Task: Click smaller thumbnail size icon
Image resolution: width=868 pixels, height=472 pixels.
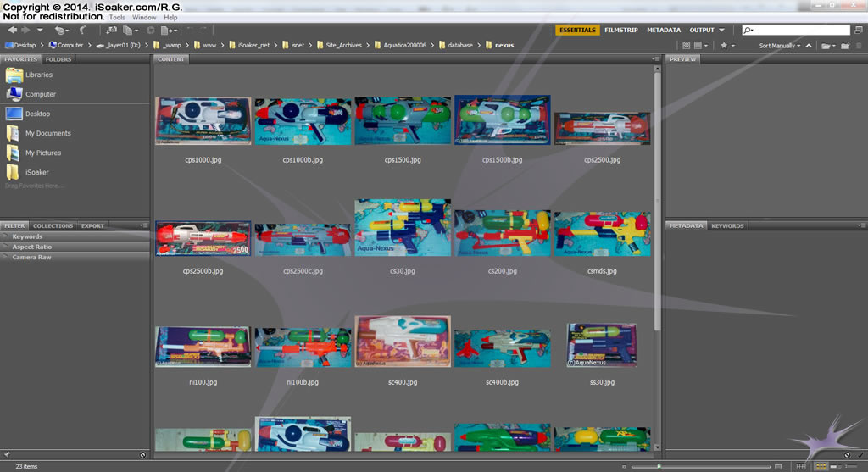Action: [624, 466]
